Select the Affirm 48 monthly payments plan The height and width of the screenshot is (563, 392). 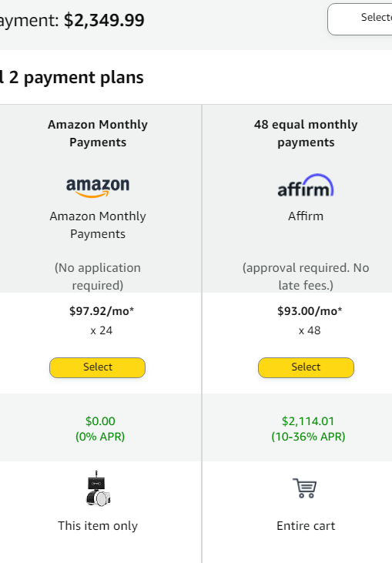coord(306,367)
